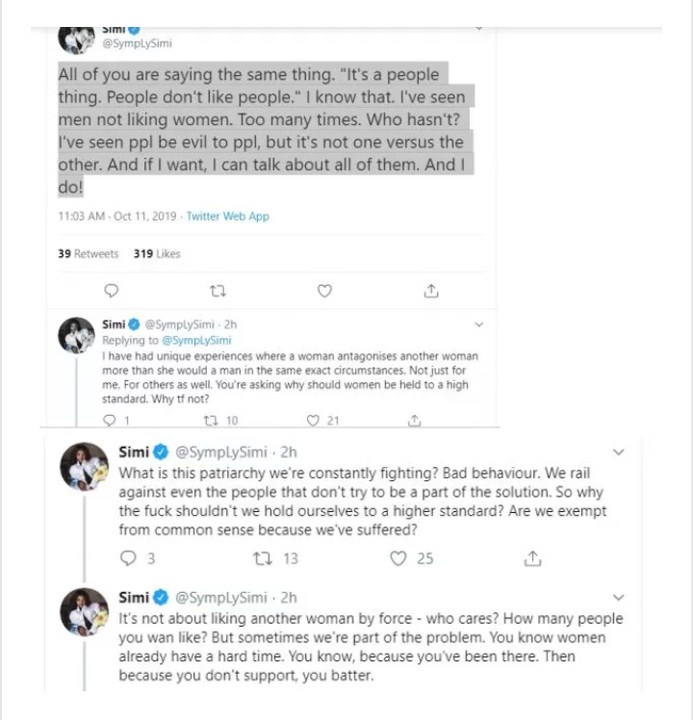
Task: Open the chevron menu on the 'patriarchy' tweet
Action: pyautogui.click(x=618, y=453)
